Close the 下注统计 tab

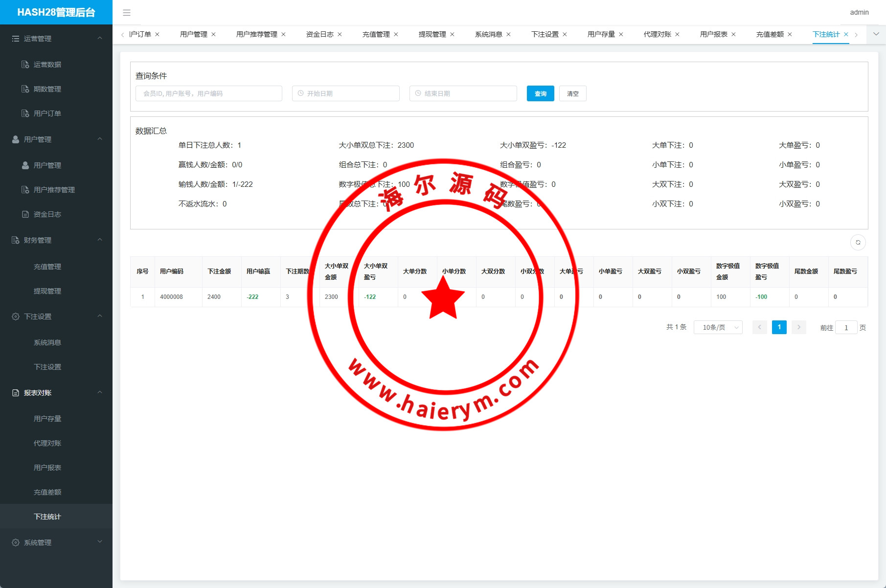coord(846,34)
